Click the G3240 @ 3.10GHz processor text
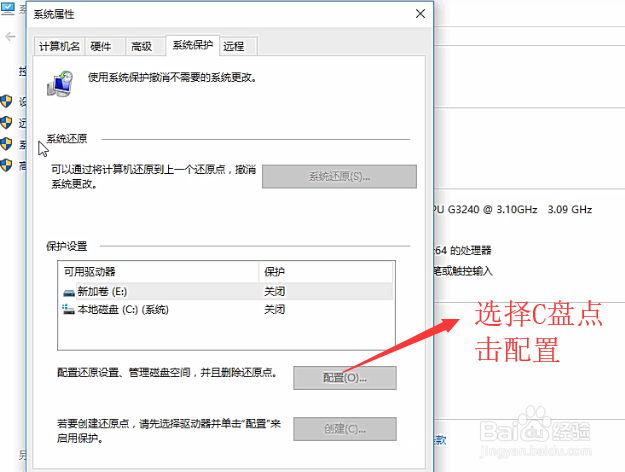Screen dimensions: 625x472 pos(492,210)
